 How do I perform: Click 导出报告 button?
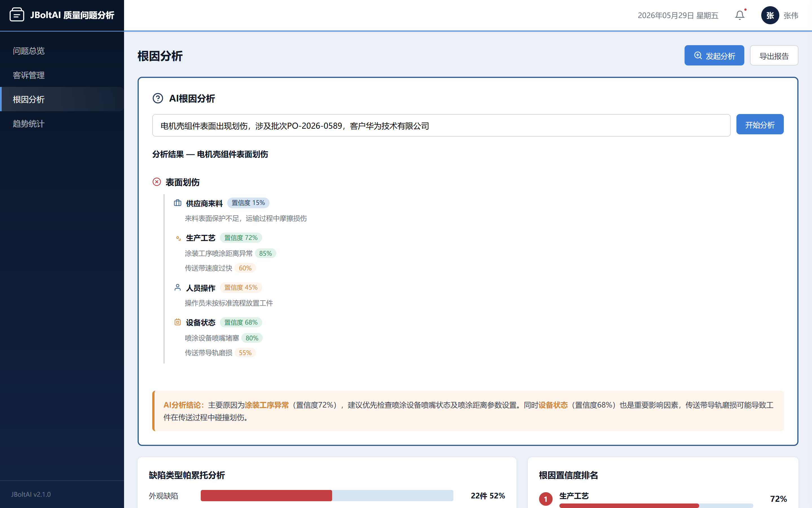tap(774, 55)
